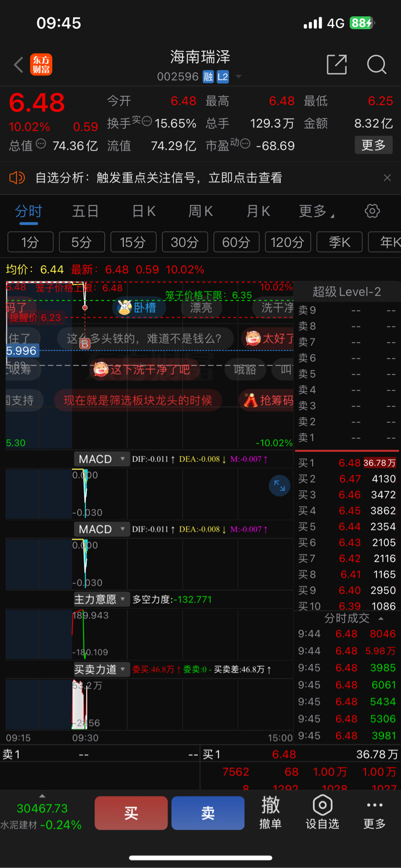The width and height of the screenshot is (401, 868).
Task: Tap the red B buy marker on chart
Action: tap(85, 344)
